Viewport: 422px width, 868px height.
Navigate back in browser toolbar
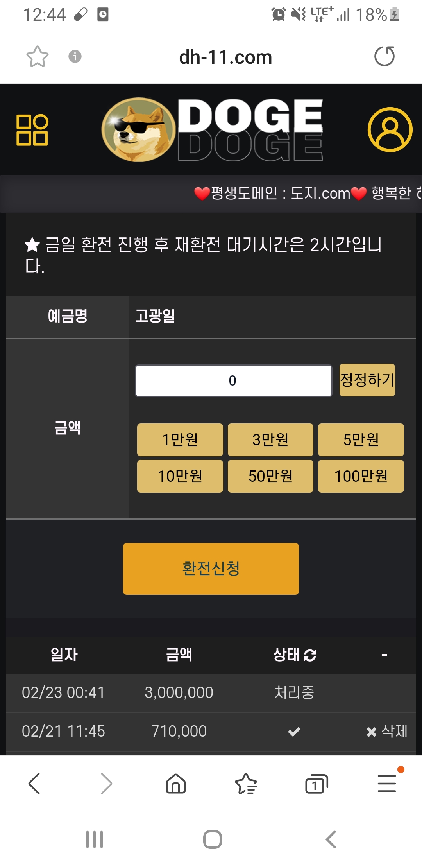34,784
